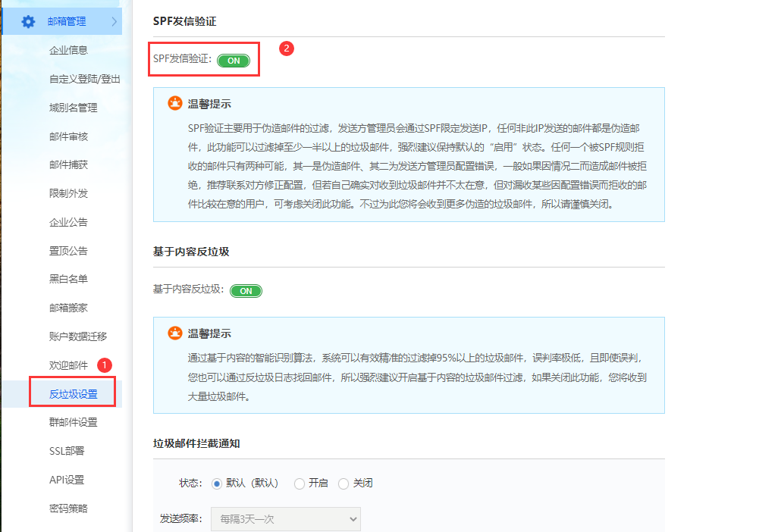Collapse the 邮箱管理 chevron arrow
The image size is (778, 532).
[x=114, y=21]
